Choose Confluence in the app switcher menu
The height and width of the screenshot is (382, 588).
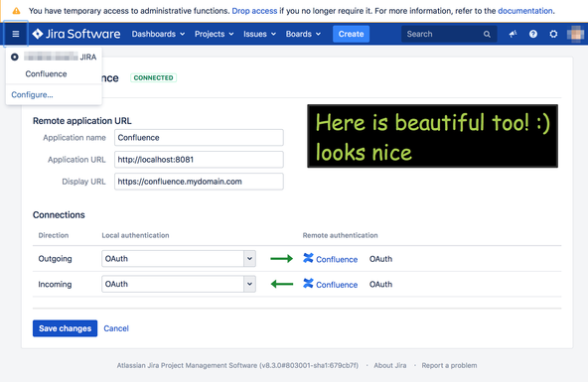[x=46, y=74]
